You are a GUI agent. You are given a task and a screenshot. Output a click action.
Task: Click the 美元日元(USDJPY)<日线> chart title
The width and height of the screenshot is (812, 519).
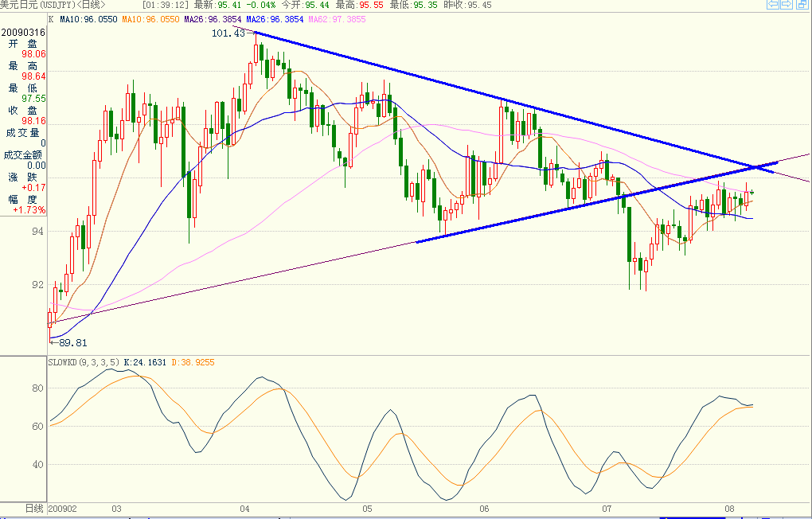(53, 5)
